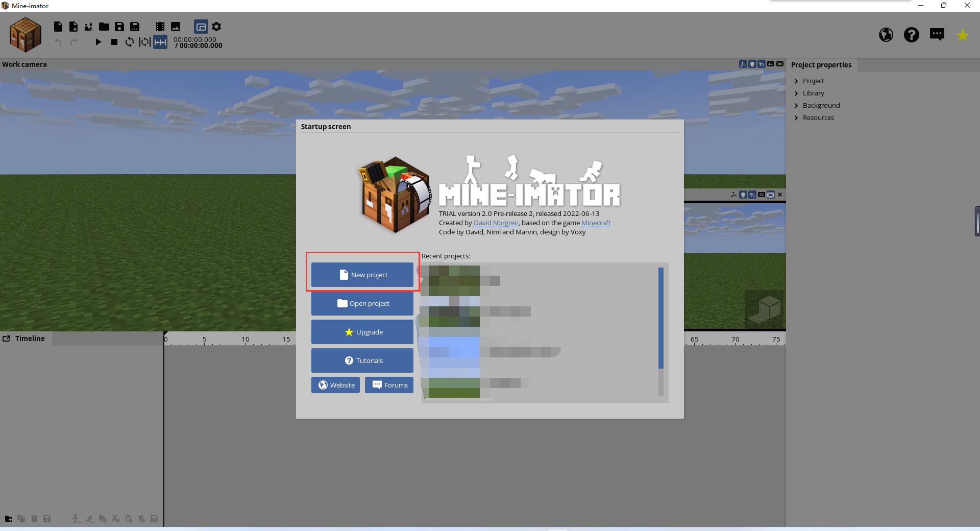Click the Timeline panel tab
This screenshot has width=980, height=531.
coord(30,339)
